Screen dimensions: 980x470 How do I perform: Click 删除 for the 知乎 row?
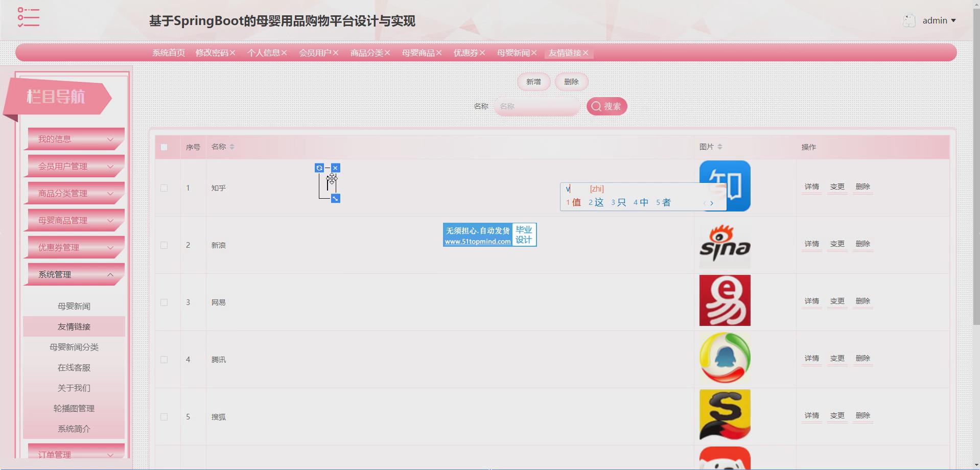click(x=862, y=186)
